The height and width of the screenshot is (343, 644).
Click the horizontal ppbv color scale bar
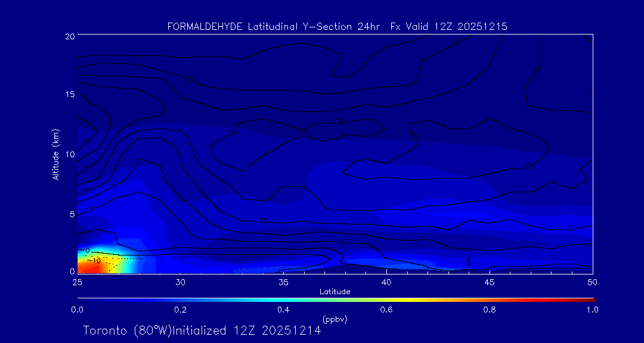[x=336, y=300]
